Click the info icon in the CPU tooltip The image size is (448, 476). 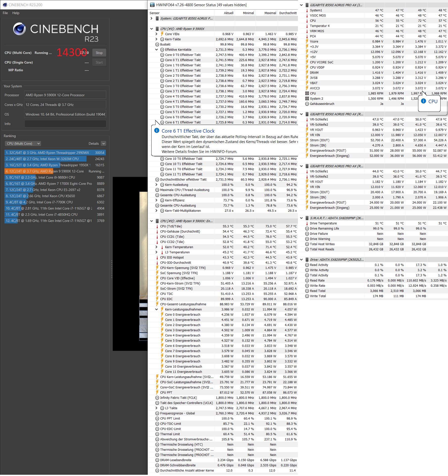click(x=424, y=101)
